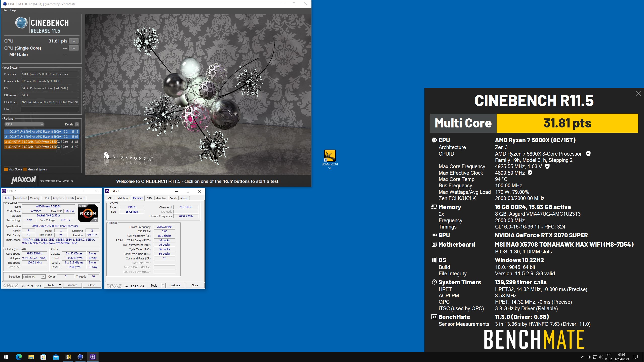The height and width of the screenshot is (362, 644).
Task: Open SPD tab in right CPU-Z window
Action: 149,198
